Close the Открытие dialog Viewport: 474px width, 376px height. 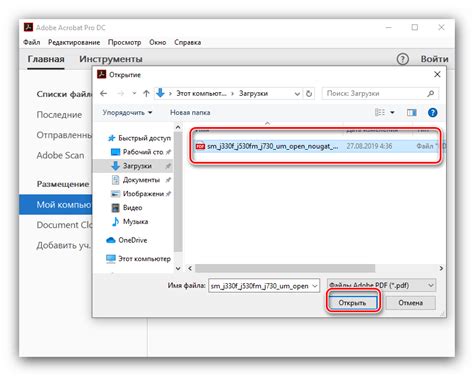(437, 74)
